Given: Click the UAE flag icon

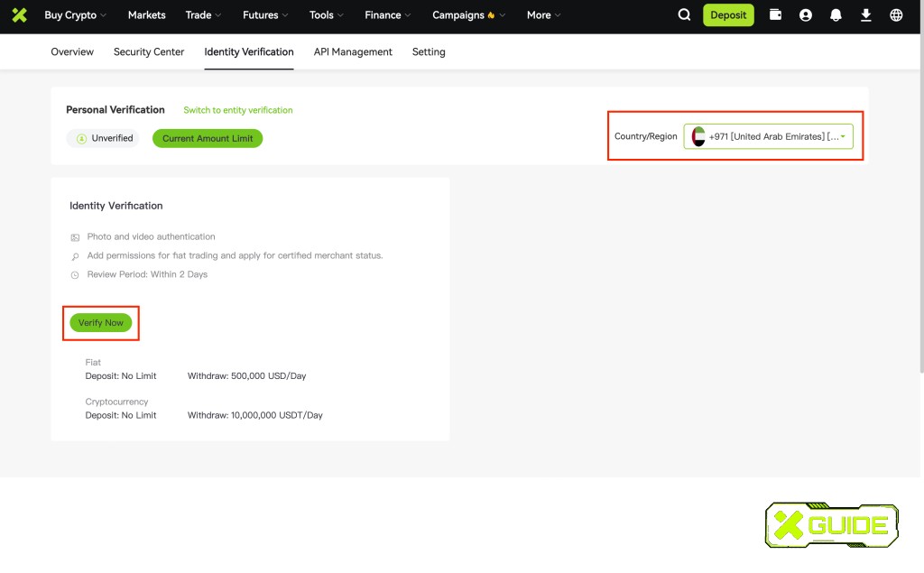Looking at the screenshot, I should [x=698, y=136].
